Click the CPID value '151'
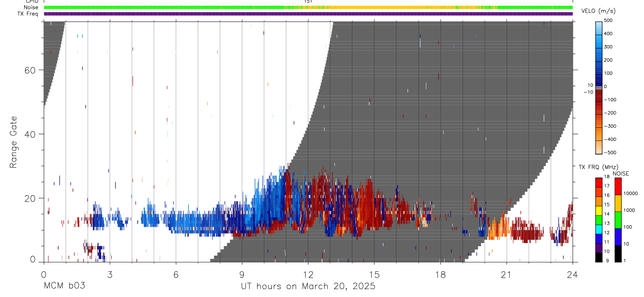 pyautogui.click(x=308, y=2)
